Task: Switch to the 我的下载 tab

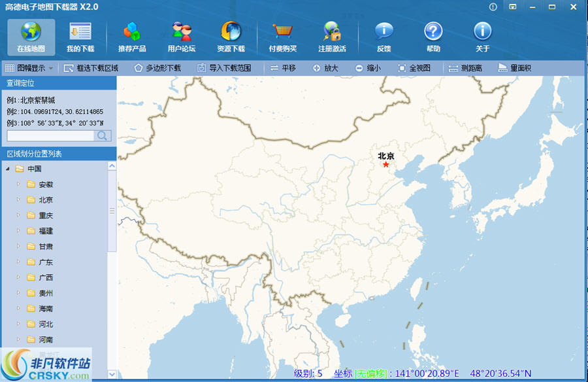Action: point(80,36)
